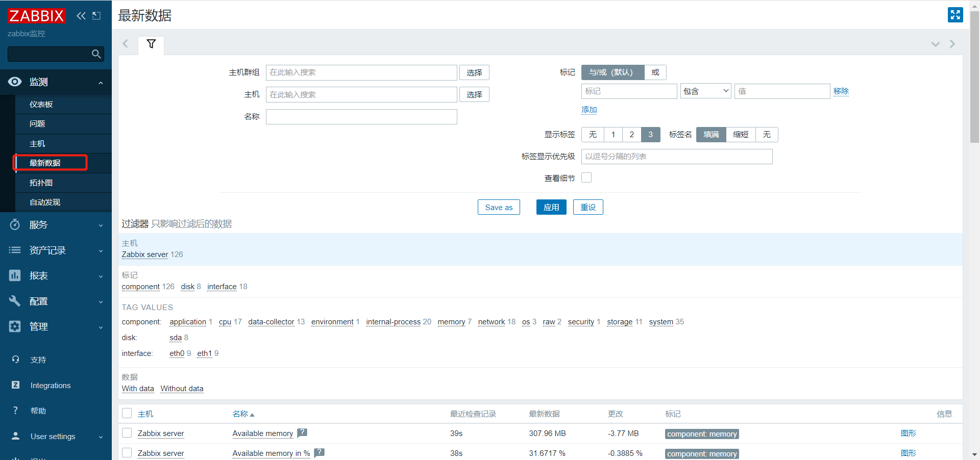Collapse the 监测 menu section

[101, 83]
